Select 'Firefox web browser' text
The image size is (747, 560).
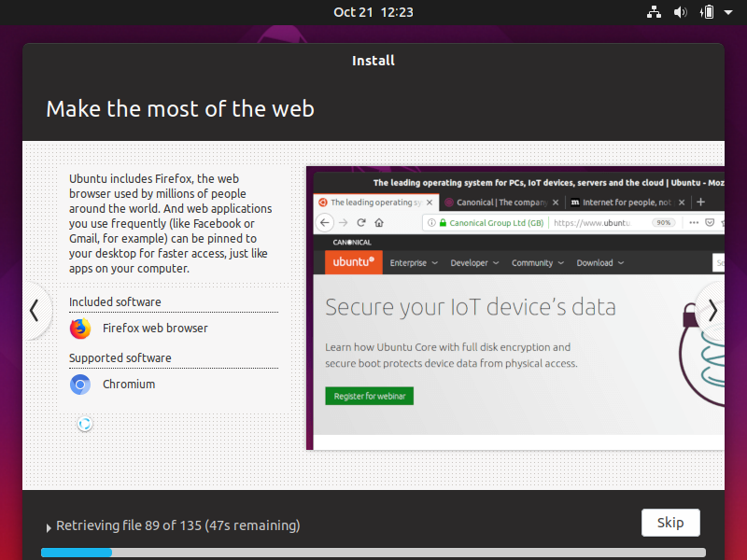pyautogui.click(x=155, y=329)
